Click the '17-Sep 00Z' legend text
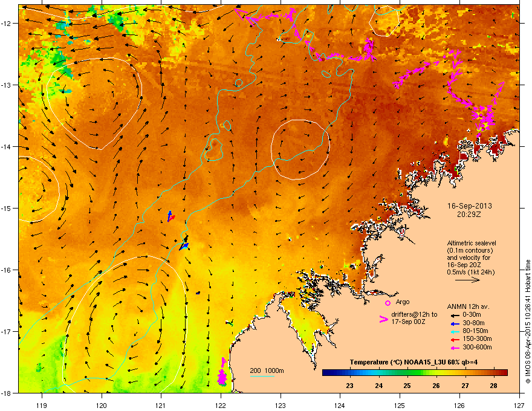 pyautogui.click(x=408, y=322)
